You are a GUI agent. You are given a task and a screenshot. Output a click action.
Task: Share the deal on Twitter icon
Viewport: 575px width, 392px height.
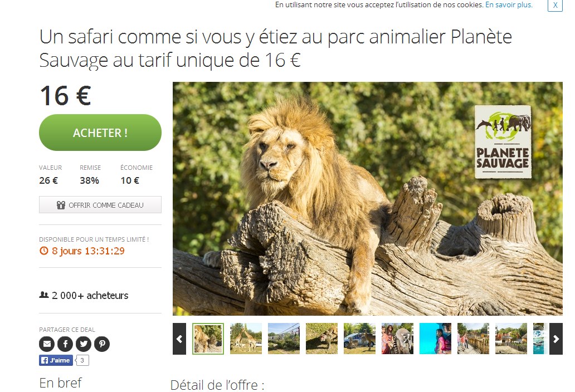tap(84, 344)
